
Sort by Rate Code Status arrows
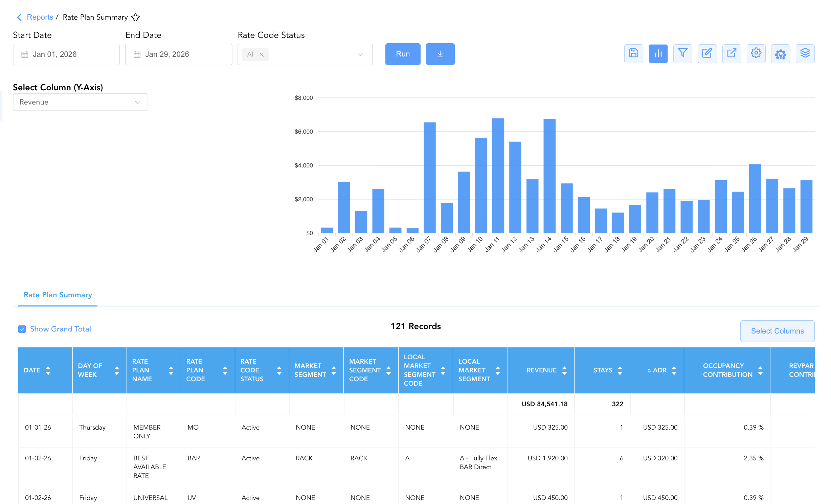(279, 370)
